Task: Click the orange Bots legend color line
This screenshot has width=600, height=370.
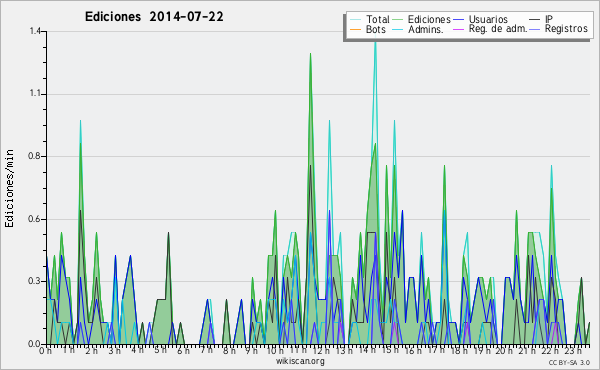Action: [x=355, y=29]
